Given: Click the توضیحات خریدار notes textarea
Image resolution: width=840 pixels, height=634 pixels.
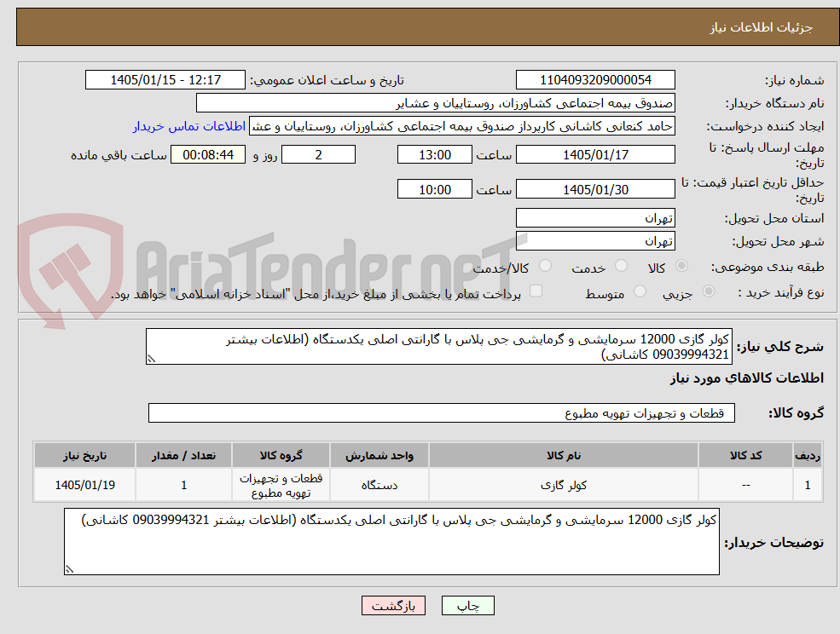Looking at the screenshot, I should tap(391, 542).
